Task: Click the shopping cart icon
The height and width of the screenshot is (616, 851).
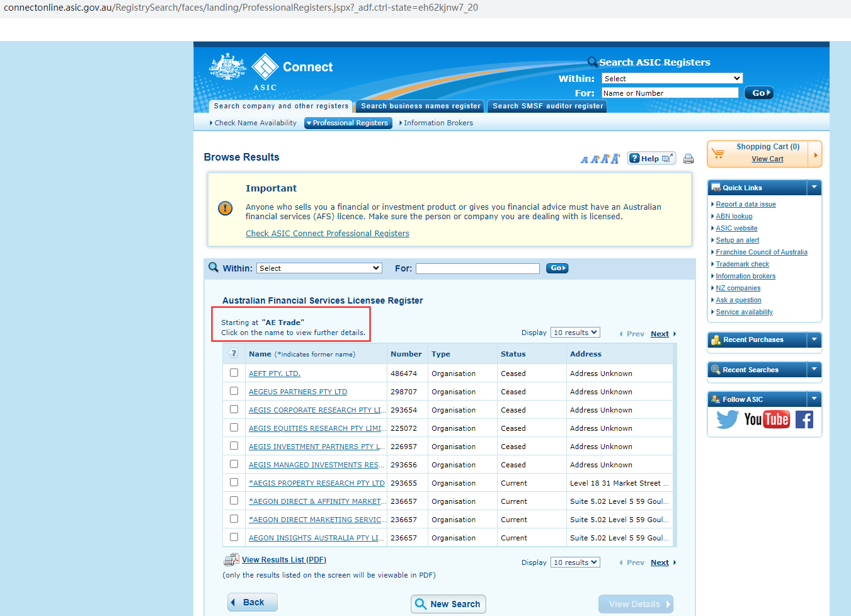Action: [719, 153]
